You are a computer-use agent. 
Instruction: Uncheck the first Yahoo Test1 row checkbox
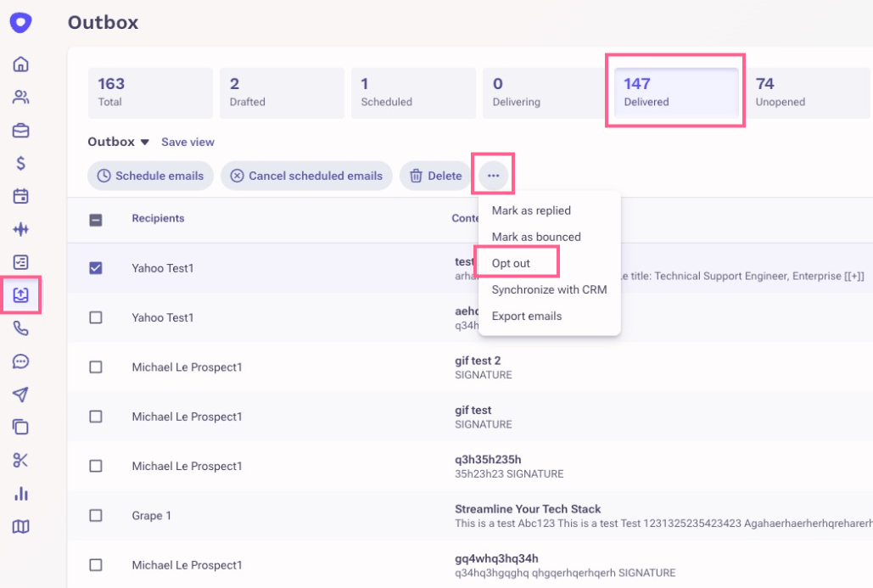(x=96, y=268)
